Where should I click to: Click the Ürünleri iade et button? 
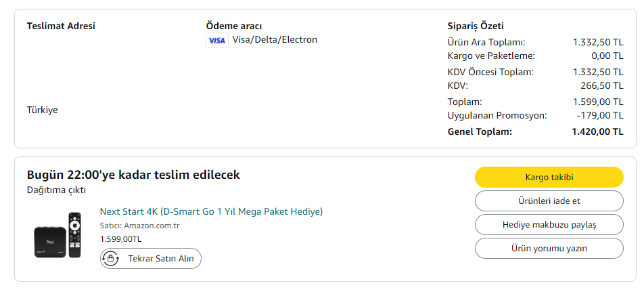[x=549, y=201]
